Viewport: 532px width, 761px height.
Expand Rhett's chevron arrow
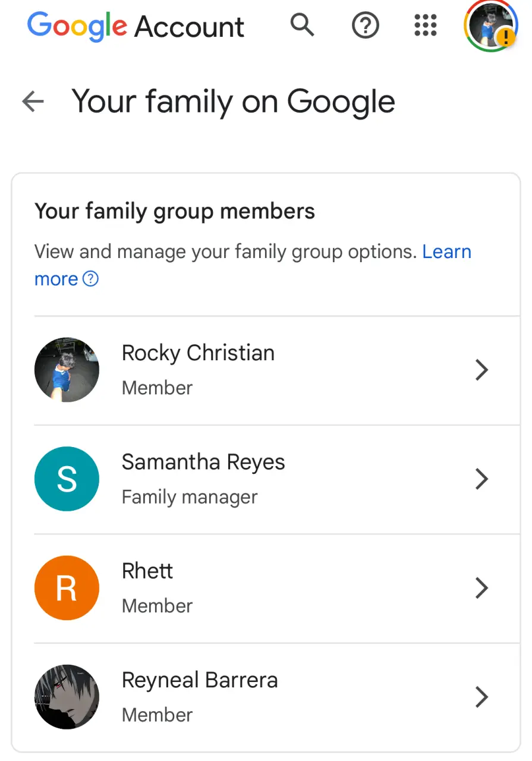[x=482, y=587]
